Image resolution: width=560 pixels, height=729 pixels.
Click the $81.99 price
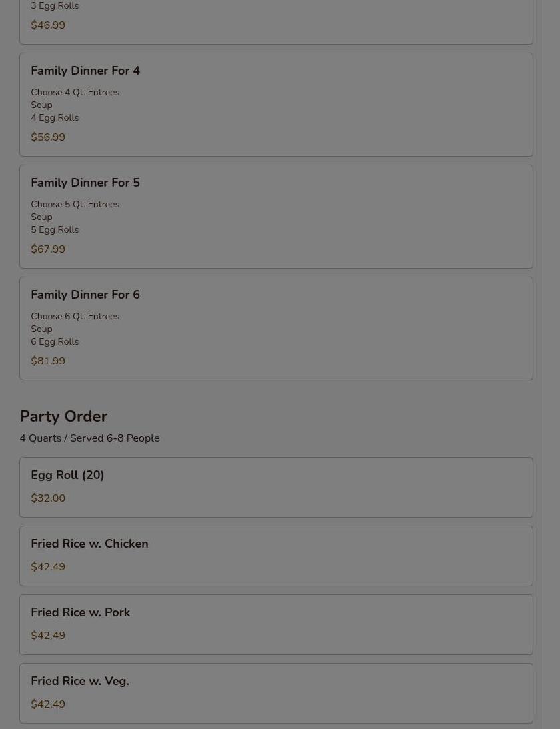pyautogui.click(x=48, y=361)
